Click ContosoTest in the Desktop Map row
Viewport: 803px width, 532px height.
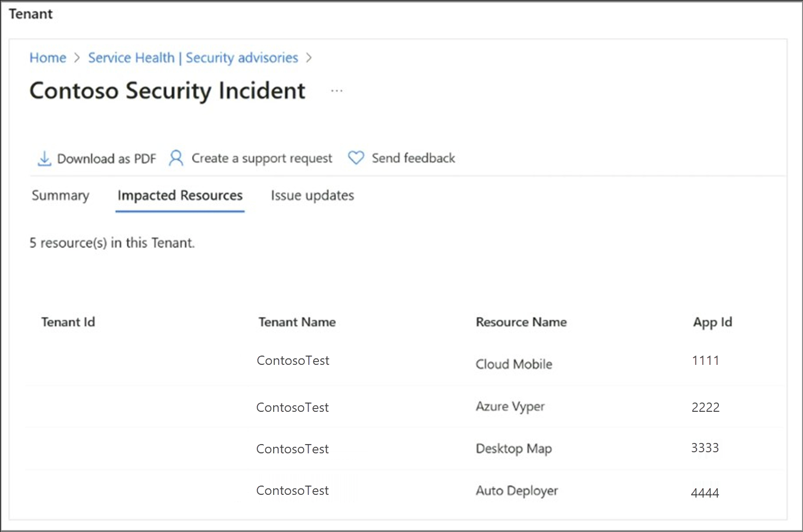coord(293,449)
